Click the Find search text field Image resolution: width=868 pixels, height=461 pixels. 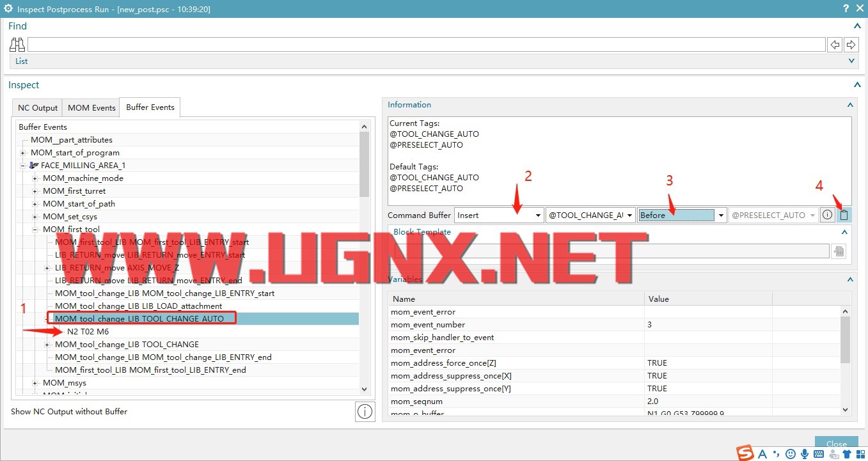(426, 45)
